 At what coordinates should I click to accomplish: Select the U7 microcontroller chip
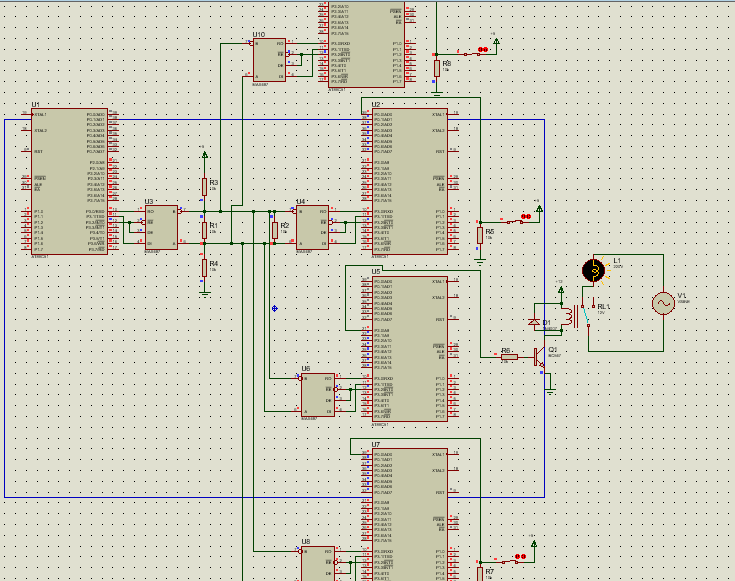coord(410,514)
